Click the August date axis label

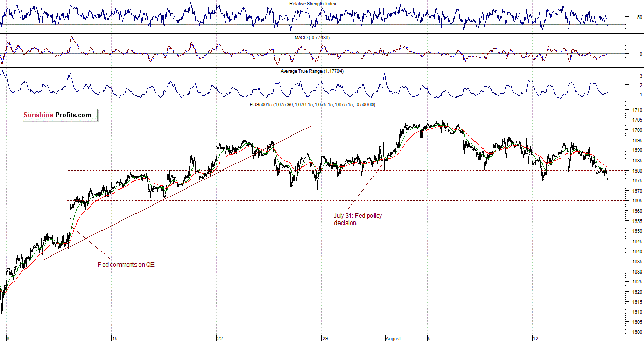(394, 338)
